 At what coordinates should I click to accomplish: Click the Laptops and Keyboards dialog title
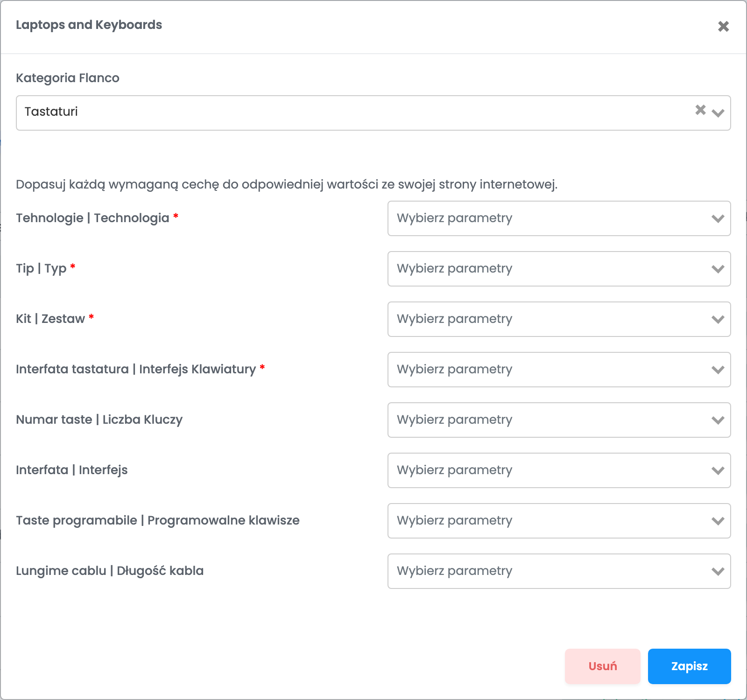point(89,25)
